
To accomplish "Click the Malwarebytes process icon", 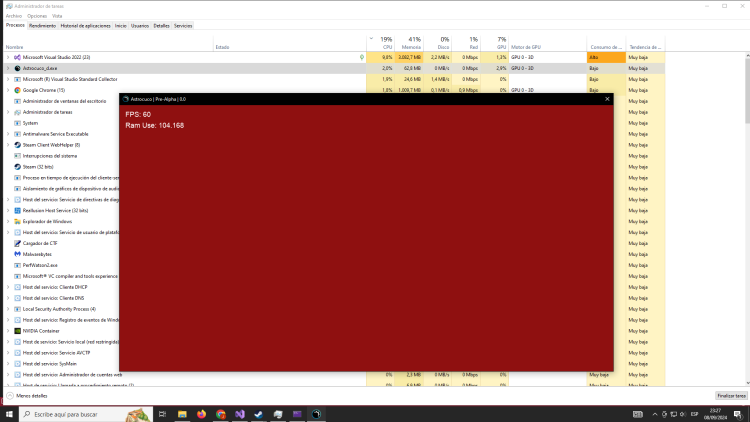I will (17, 254).
